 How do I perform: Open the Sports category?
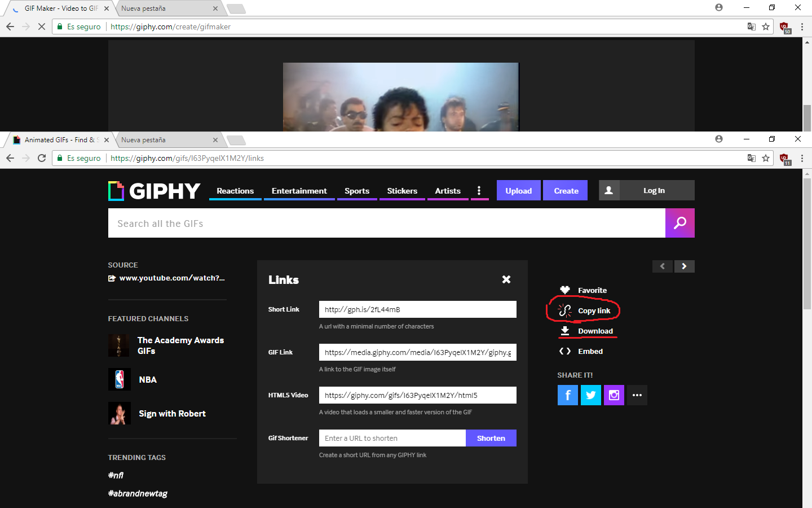[x=357, y=191]
